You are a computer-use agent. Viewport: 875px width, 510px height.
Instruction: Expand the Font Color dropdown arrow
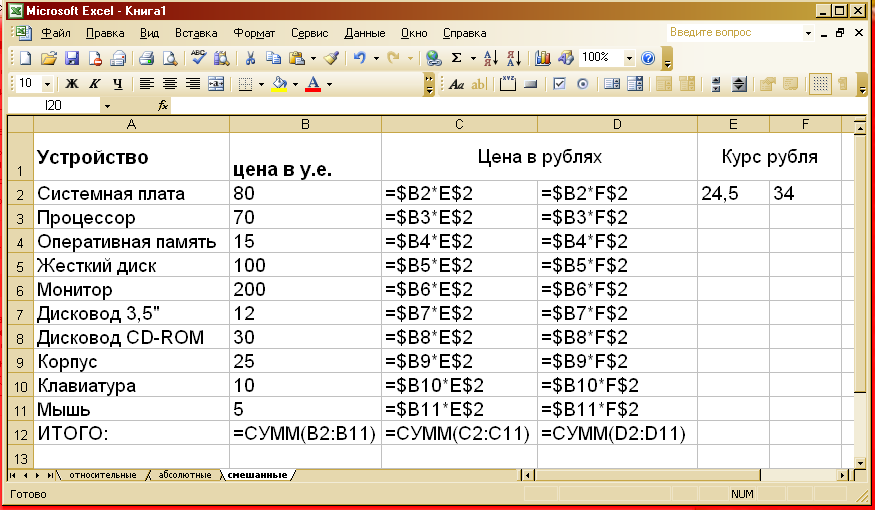[x=330, y=85]
